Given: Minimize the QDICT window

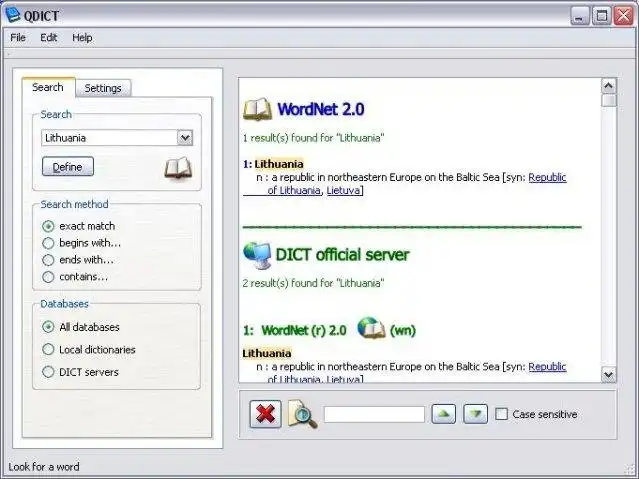Looking at the screenshot, I should [580, 16].
